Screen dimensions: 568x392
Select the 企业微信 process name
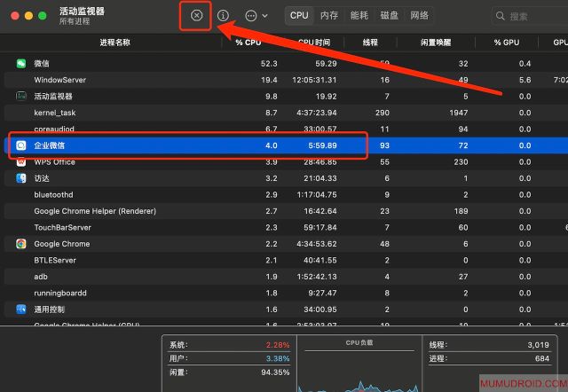[x=50, y=145]
